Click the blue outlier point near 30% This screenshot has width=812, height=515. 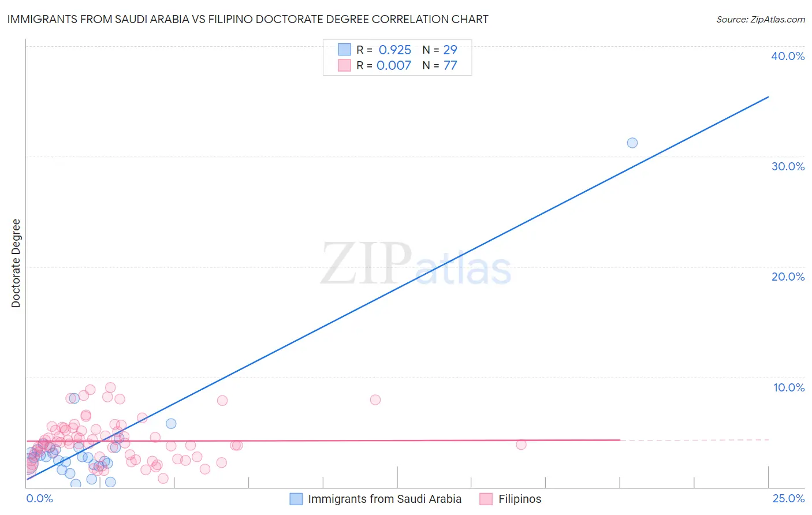632,143
